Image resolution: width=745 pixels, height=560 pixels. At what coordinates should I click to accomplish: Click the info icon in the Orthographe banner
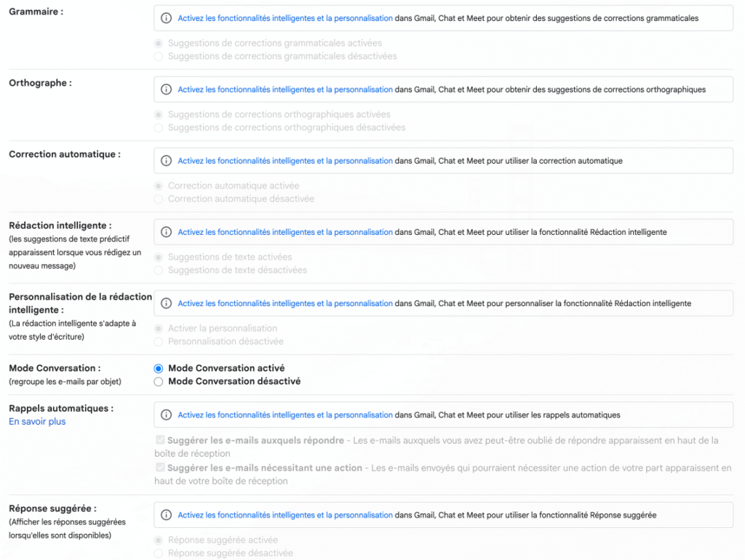point(166,89)
